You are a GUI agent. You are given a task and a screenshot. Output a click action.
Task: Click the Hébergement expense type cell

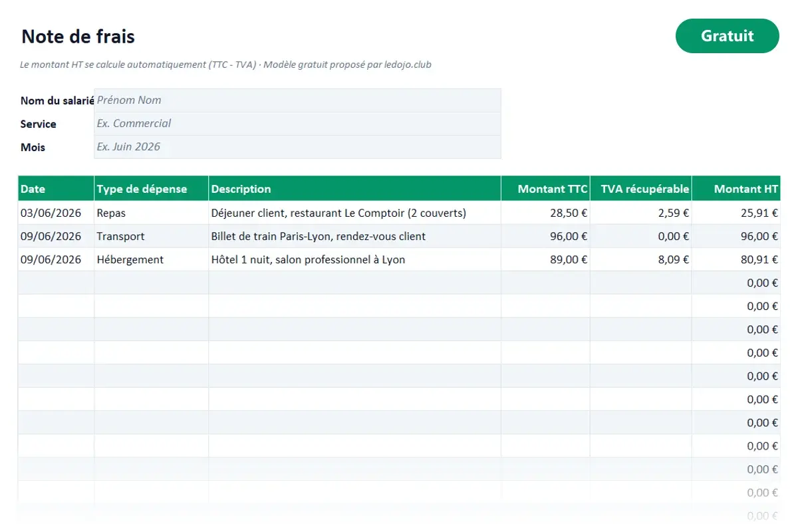tap(151, 259)
